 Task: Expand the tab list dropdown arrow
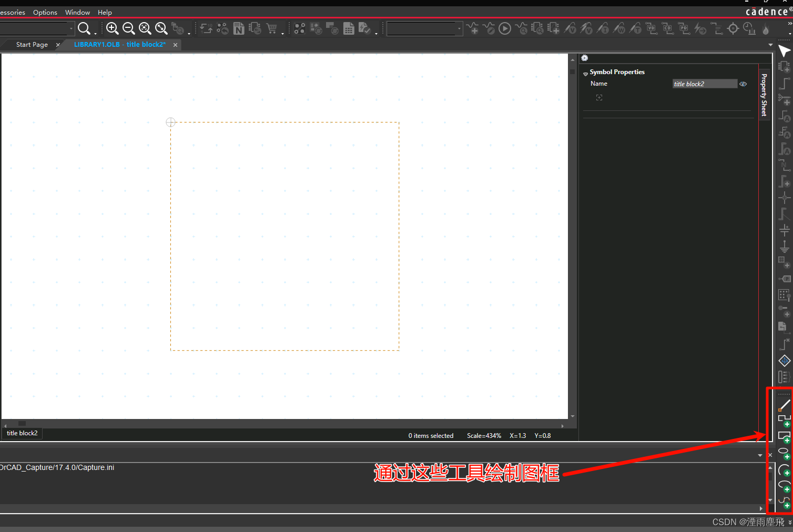click(x=770, y=45)
